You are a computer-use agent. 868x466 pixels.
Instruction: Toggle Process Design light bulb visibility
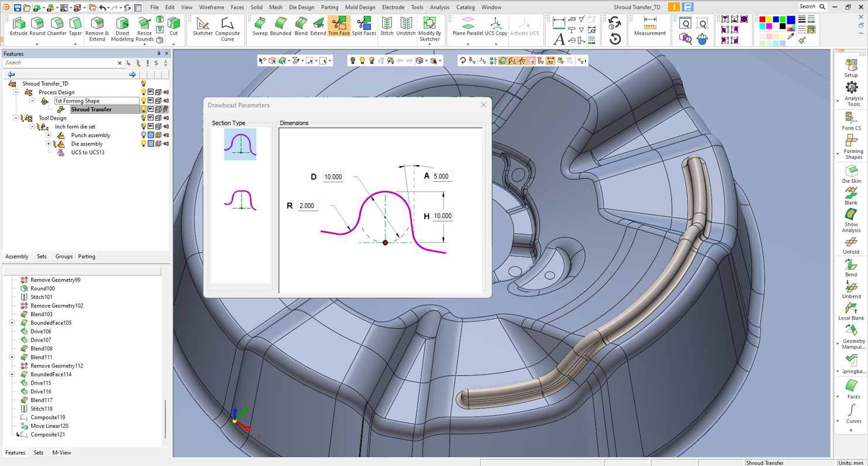143,92
